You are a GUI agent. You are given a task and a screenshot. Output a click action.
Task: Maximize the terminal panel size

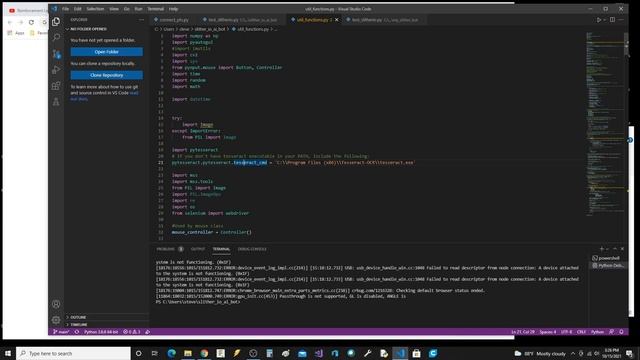point(615,249)
